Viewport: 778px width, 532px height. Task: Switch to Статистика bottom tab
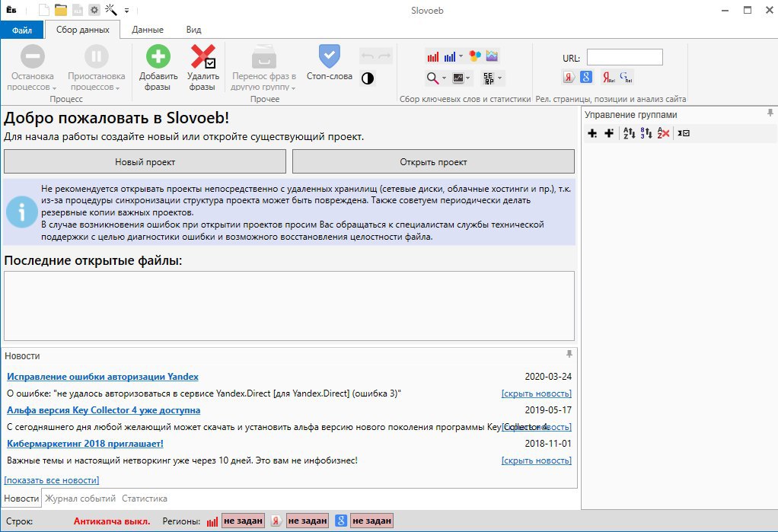pyautogui.click(x=145, y=499)
